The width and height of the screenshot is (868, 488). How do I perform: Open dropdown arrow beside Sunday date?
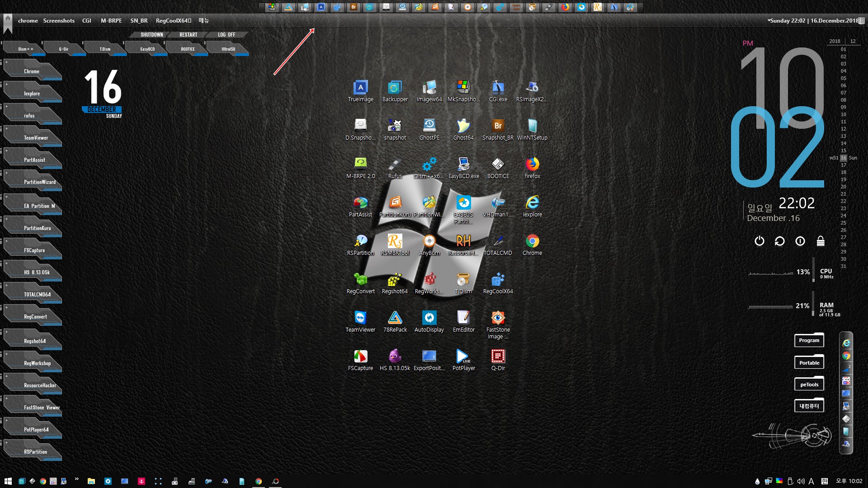coord(769,21)
